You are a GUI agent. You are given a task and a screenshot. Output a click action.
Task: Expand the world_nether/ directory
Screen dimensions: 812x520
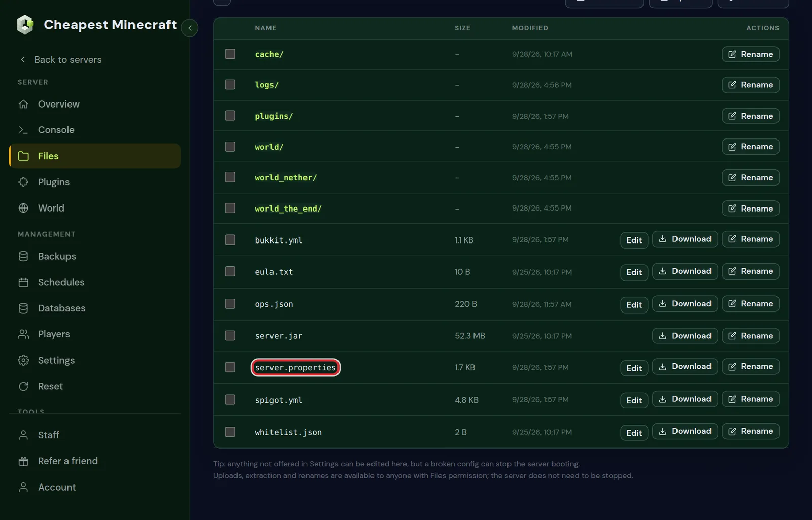click(x=286, y=178)
